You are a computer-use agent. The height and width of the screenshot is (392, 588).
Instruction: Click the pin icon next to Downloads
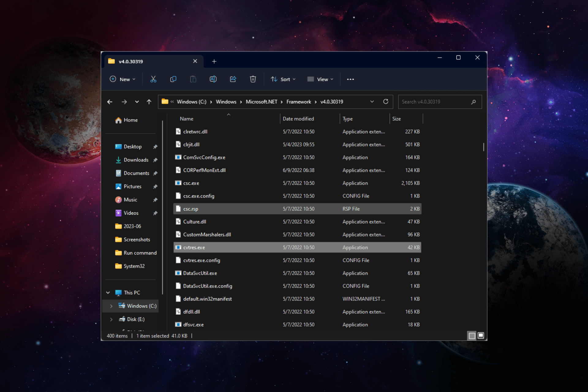[155, 160]
